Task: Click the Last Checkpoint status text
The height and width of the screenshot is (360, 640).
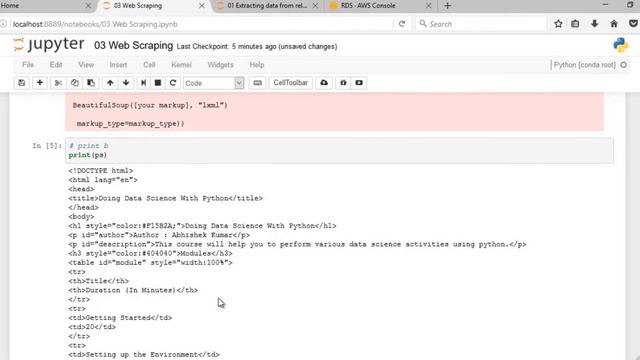Action: (x=257, y=47)
